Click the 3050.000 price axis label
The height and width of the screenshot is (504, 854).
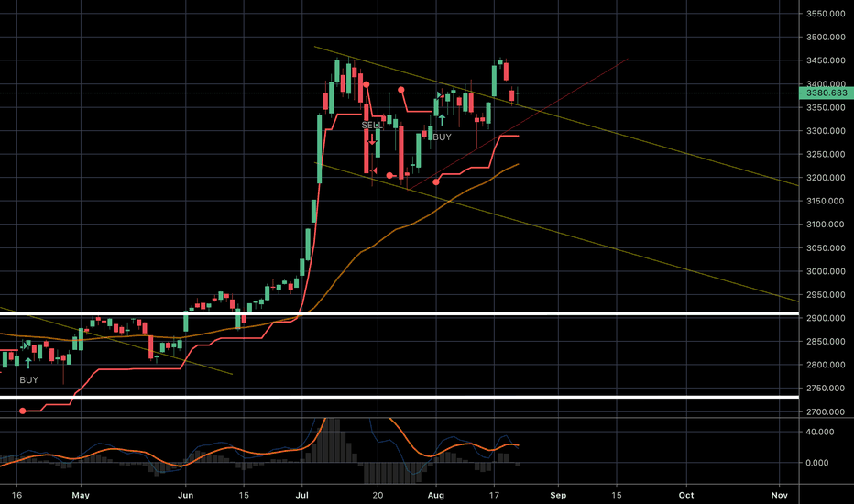[x=826, y=248]
